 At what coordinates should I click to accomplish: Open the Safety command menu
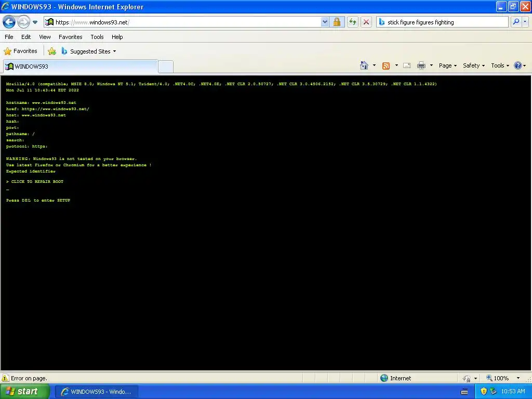(x=474, y=65)
